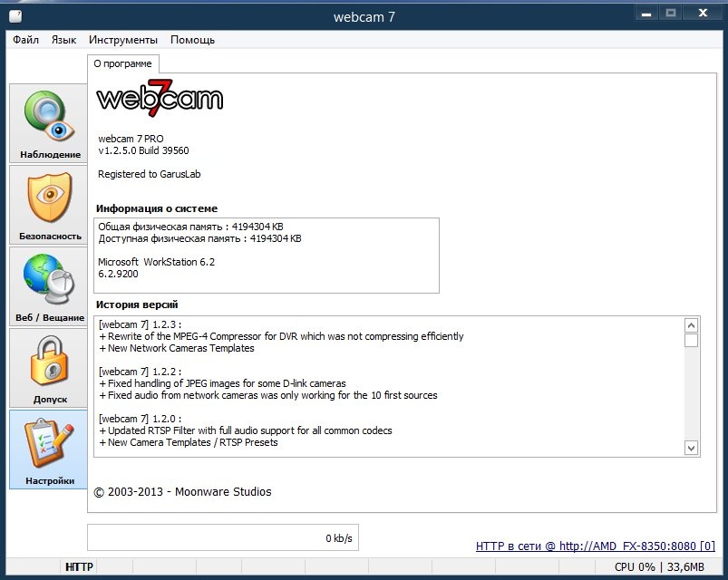728x580 pixels.
Task: Click the HTTP indicator in status bar
Action: [79, 567]
